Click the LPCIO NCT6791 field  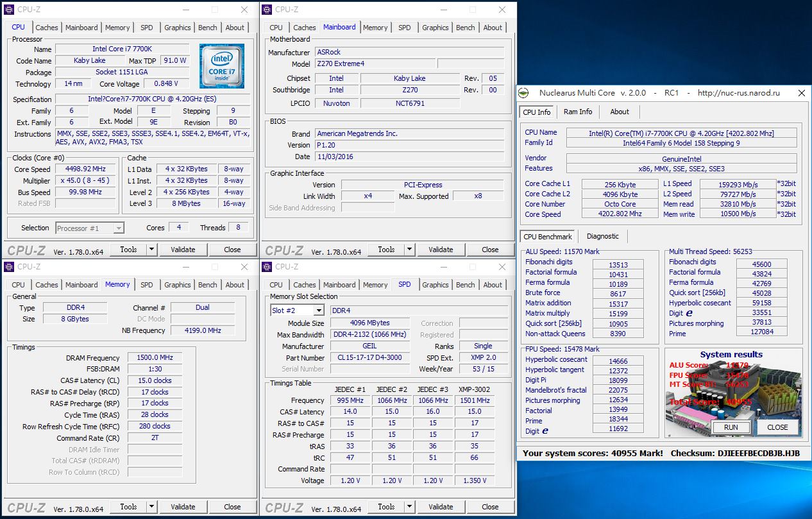tap(410, 103)
